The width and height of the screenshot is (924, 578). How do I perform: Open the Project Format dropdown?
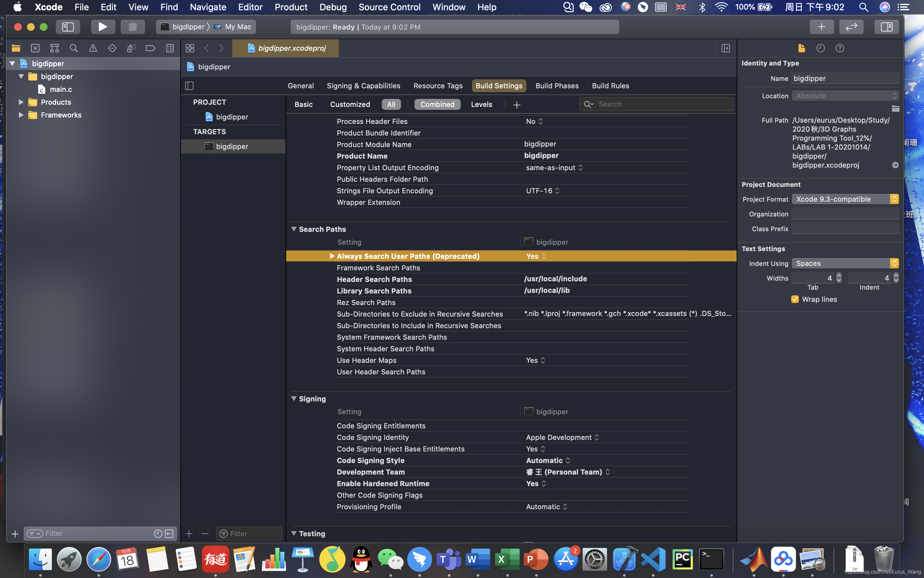845,199
